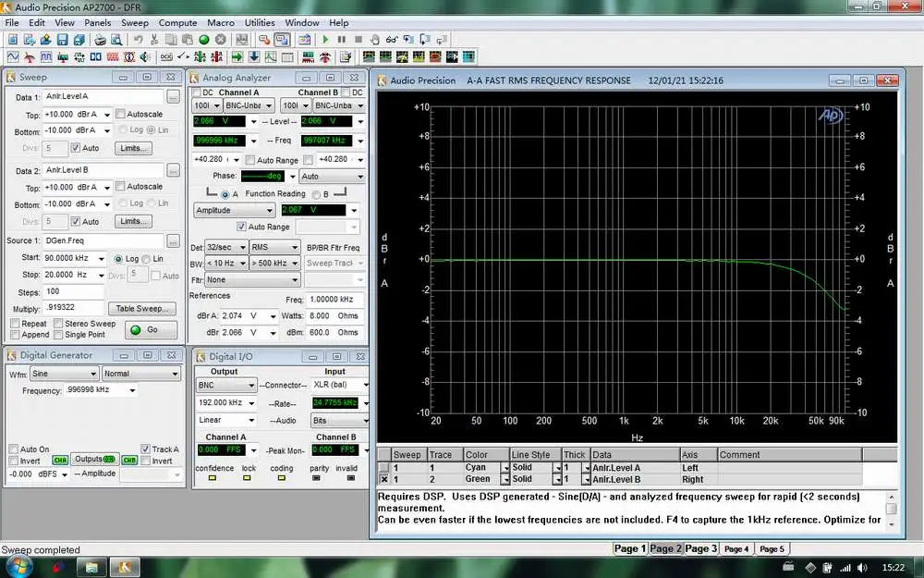Open the Compute menu
This screenshot has width=924, height=578.
(x=177, y=22)
